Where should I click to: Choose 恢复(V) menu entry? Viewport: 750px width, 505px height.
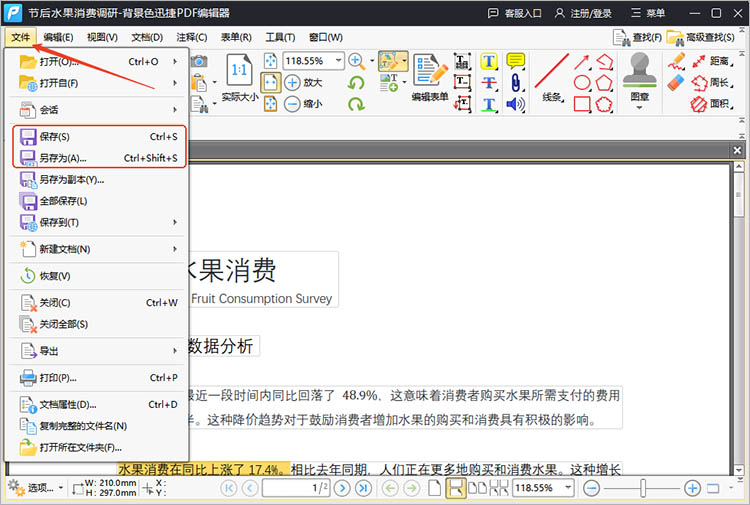pyautogui.click(x=98, y=276)
